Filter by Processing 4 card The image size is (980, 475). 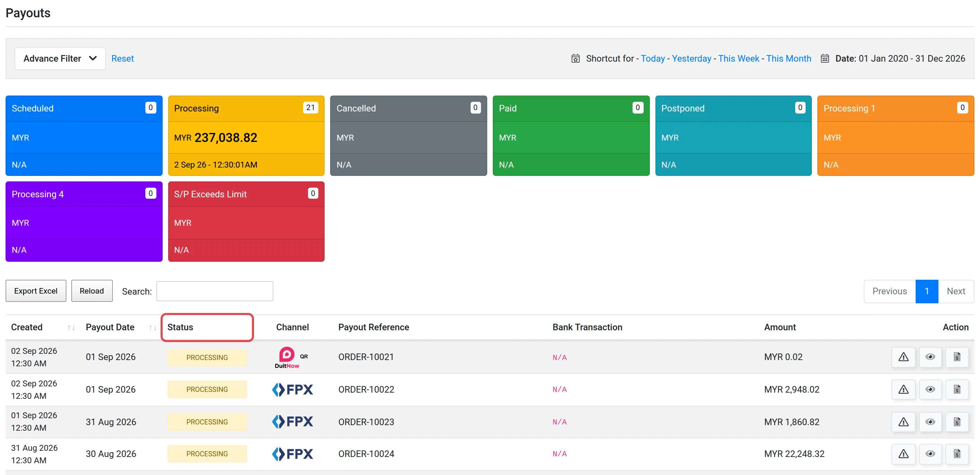coord(84,222)
